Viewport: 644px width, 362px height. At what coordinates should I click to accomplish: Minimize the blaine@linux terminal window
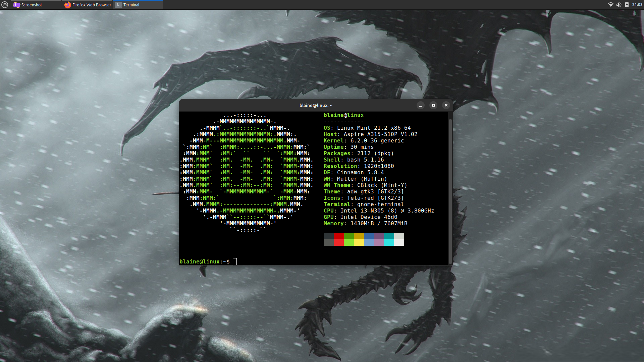(420, 105)
